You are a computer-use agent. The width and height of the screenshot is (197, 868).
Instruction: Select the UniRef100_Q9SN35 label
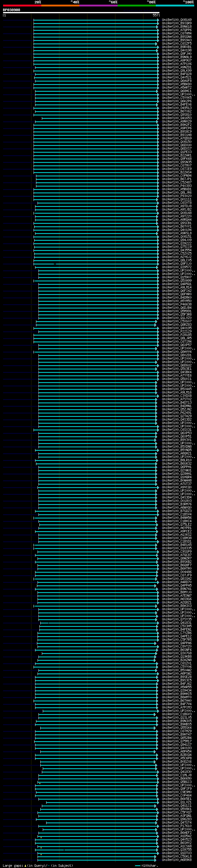coord(176,162)
